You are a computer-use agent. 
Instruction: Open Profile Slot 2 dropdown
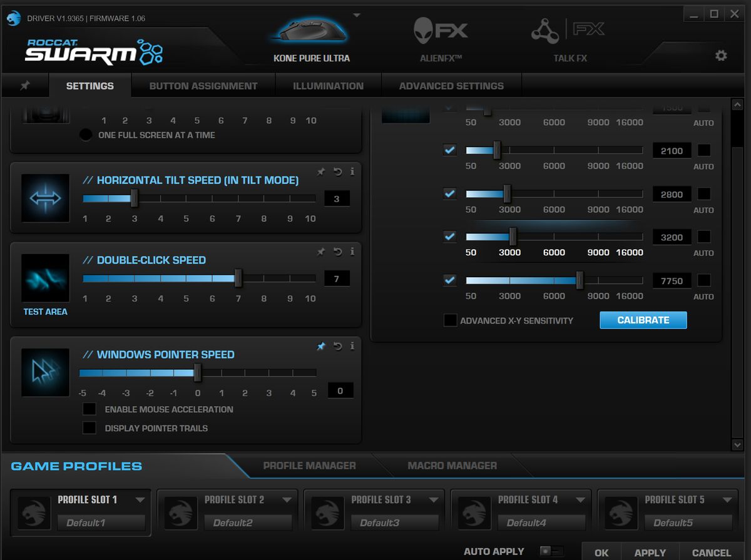[x=287, y=500]
